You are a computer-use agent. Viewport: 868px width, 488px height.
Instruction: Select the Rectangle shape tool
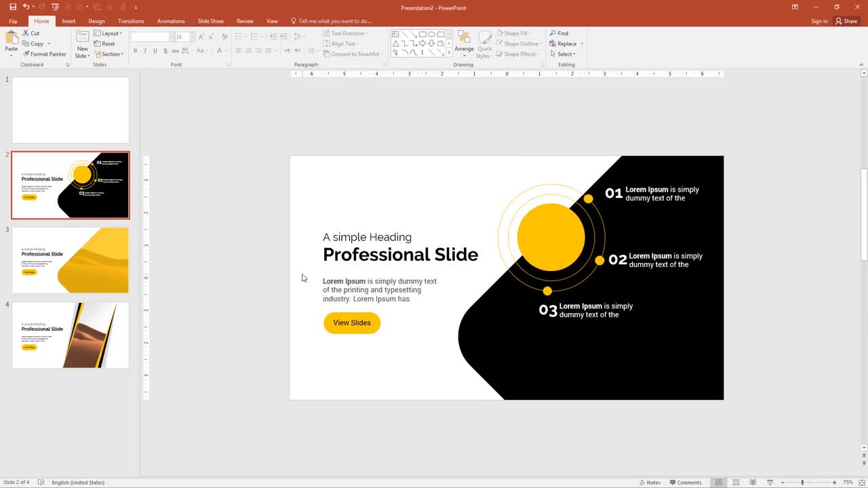coord(422,34)
